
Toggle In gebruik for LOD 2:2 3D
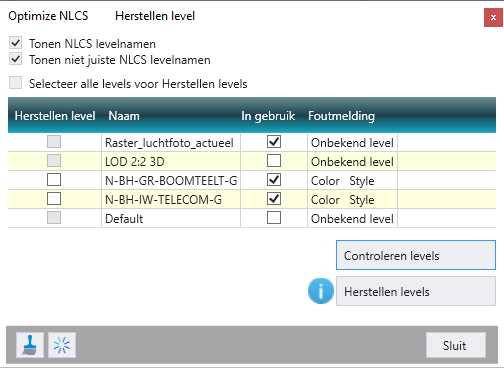tap(274, 161)
